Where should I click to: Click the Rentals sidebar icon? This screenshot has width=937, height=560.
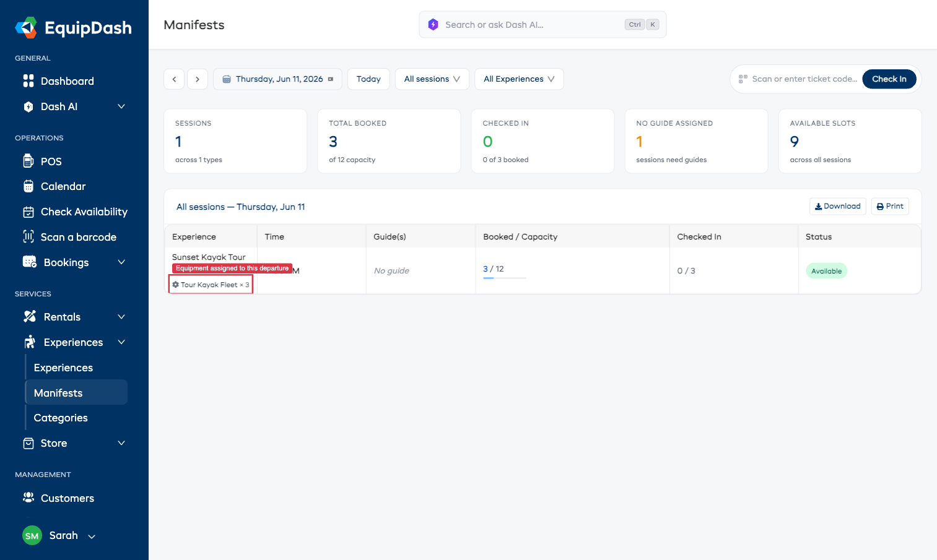[30, 317]
